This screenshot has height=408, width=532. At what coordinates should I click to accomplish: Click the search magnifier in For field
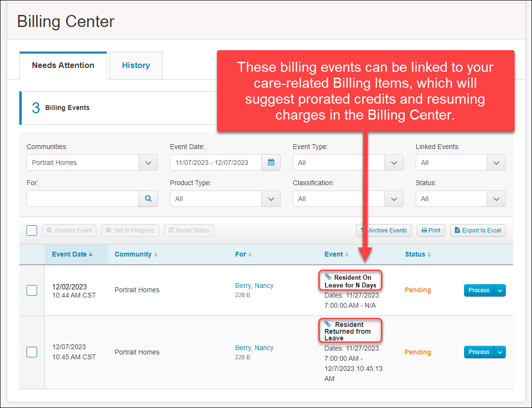pos(148,198)
